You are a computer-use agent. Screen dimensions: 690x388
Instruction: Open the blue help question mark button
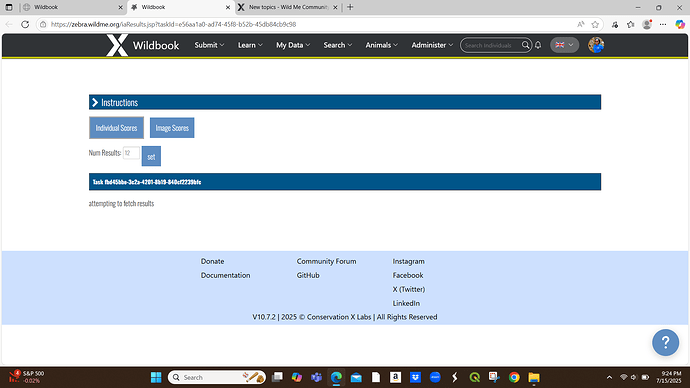[x=665, y=342]
